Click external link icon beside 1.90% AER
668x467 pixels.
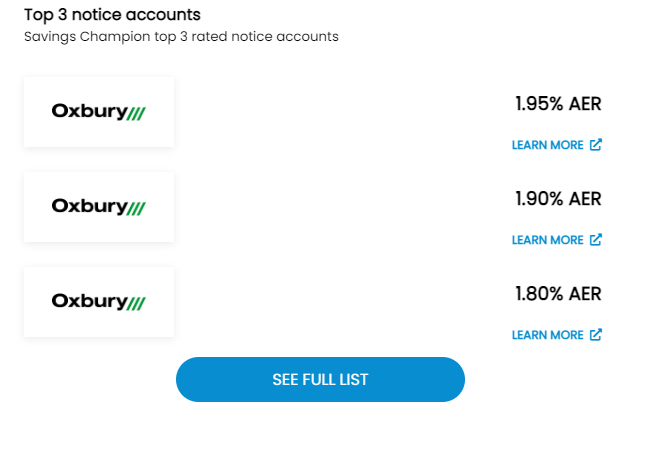click(x=596, y=240)
